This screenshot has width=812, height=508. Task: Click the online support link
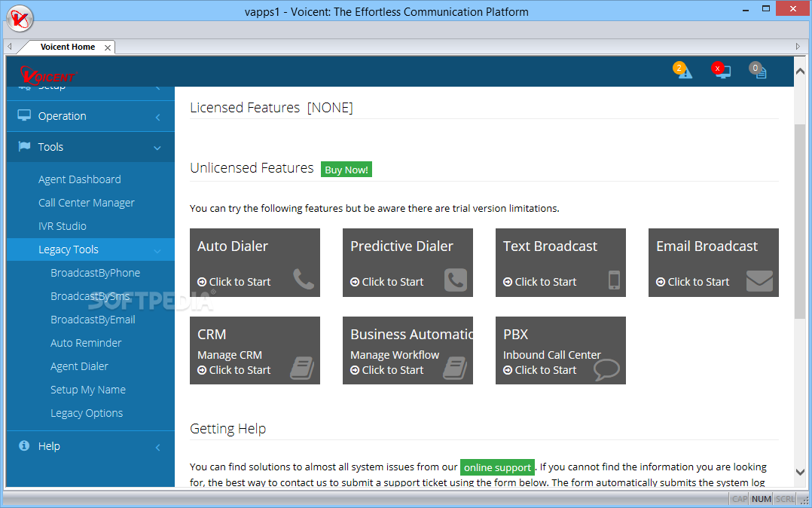tap(497, 467)
